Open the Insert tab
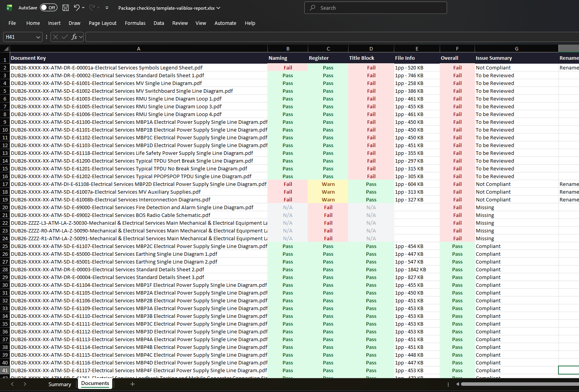 (x=54, y=23)
